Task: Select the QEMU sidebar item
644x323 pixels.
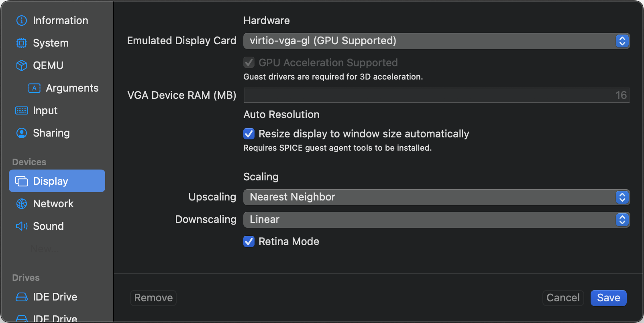Action: 57,65
